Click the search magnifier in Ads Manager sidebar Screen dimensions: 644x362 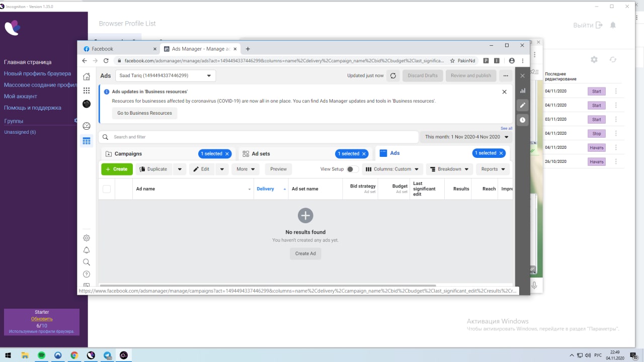pyautogui.click(x=87, y=262)
